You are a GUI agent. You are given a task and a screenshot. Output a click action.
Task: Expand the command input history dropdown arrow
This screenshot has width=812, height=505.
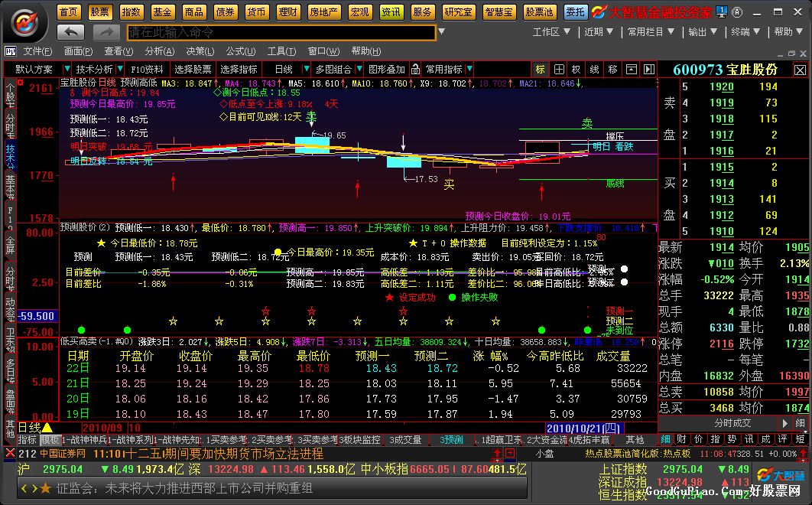tap(441, 31)
